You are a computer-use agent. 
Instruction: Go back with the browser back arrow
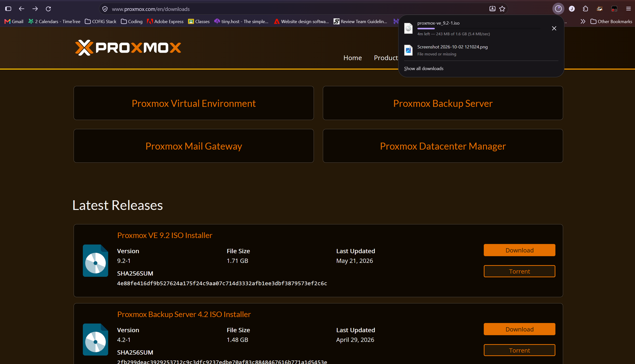pyautogui.click(x=22, y=9)
